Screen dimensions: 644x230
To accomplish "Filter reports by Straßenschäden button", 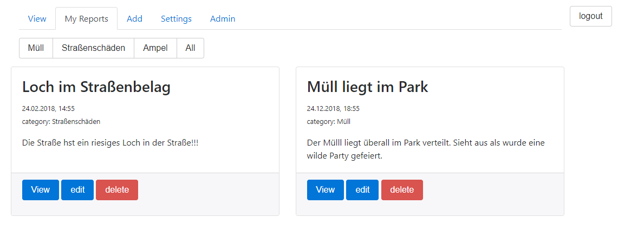I will coord(93,48).
